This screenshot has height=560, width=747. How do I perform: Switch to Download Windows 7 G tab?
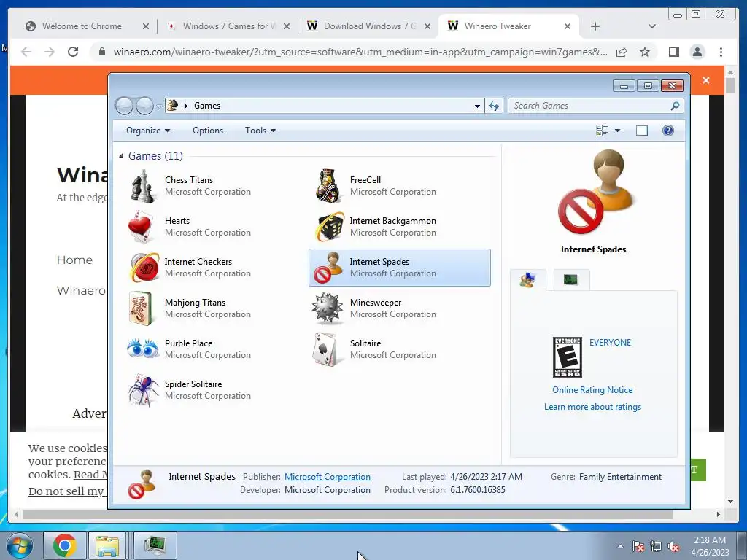pyautogui.click(x=369, y=26)
